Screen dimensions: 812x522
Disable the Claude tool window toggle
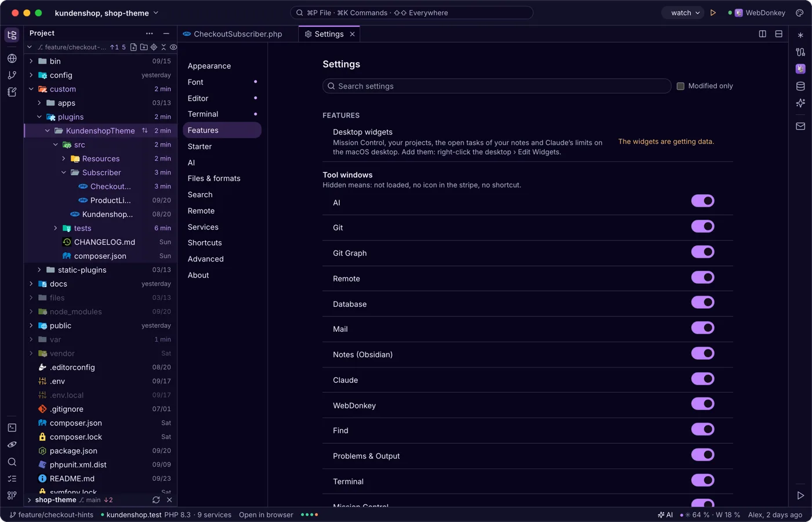pos(702,379)
